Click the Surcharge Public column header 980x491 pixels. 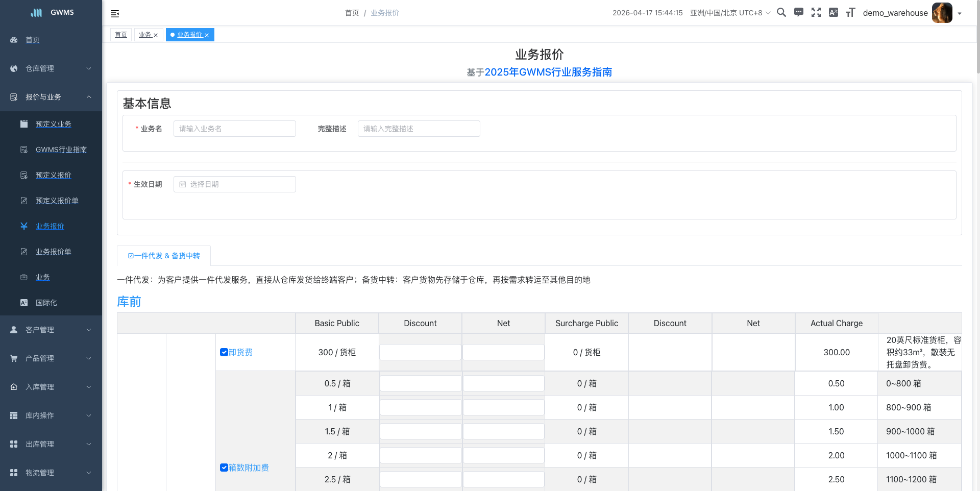[586, 323]
